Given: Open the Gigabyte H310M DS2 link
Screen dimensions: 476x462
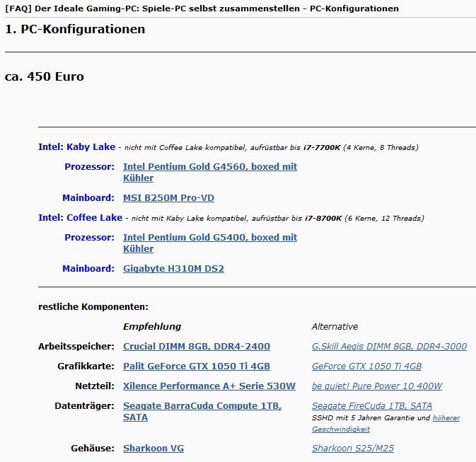Looking at the screenshot, I should click(x=173, y=269).
